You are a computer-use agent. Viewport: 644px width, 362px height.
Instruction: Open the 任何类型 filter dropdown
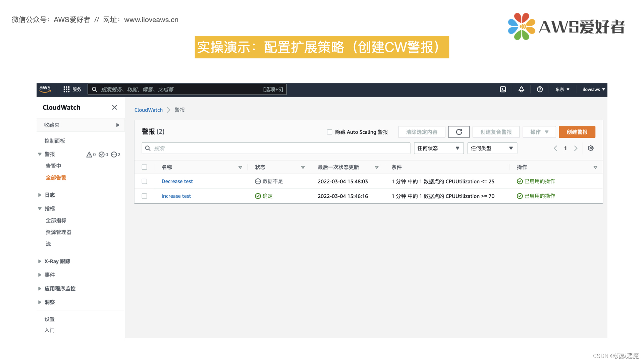[x=492, y=148]
